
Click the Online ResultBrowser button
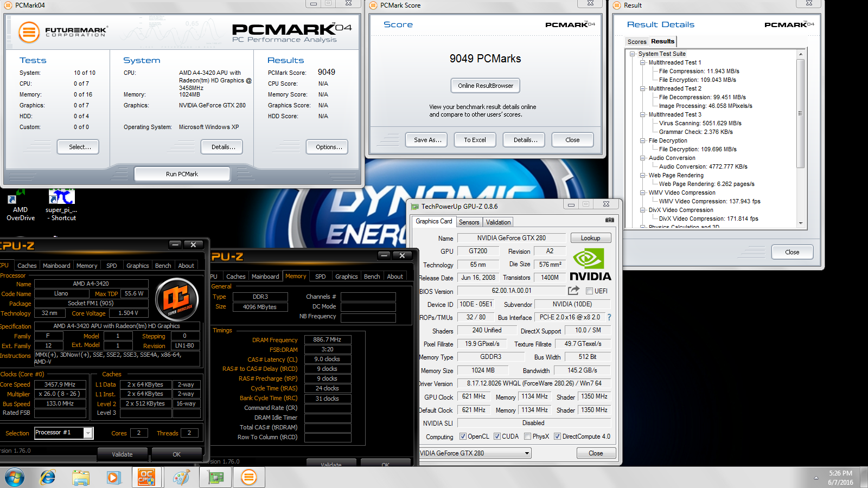(x=485, y=86)
